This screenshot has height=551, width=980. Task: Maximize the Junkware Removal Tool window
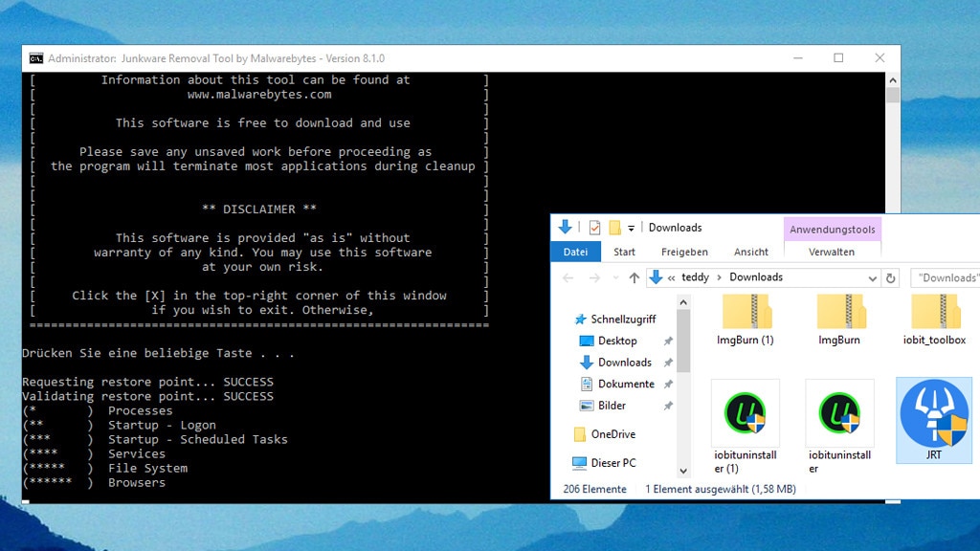click(838, 58)
